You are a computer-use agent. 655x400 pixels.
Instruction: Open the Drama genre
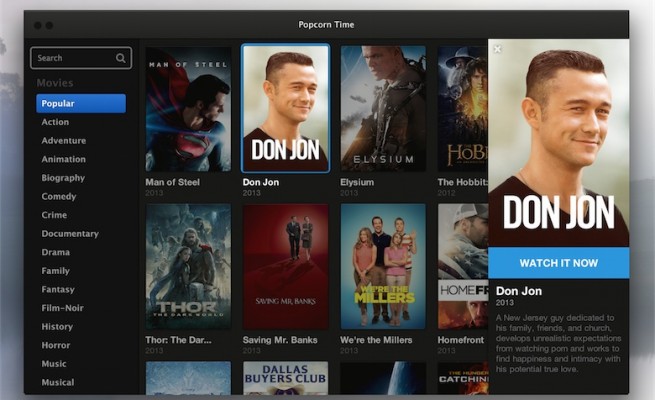click(56, 252)
